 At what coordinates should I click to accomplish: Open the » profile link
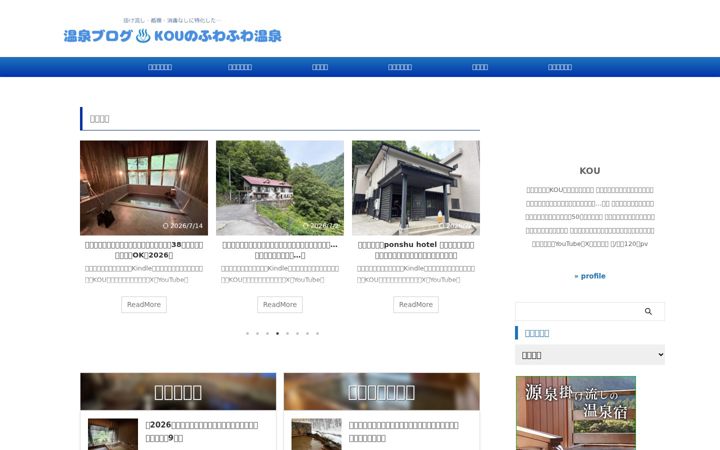590,276
